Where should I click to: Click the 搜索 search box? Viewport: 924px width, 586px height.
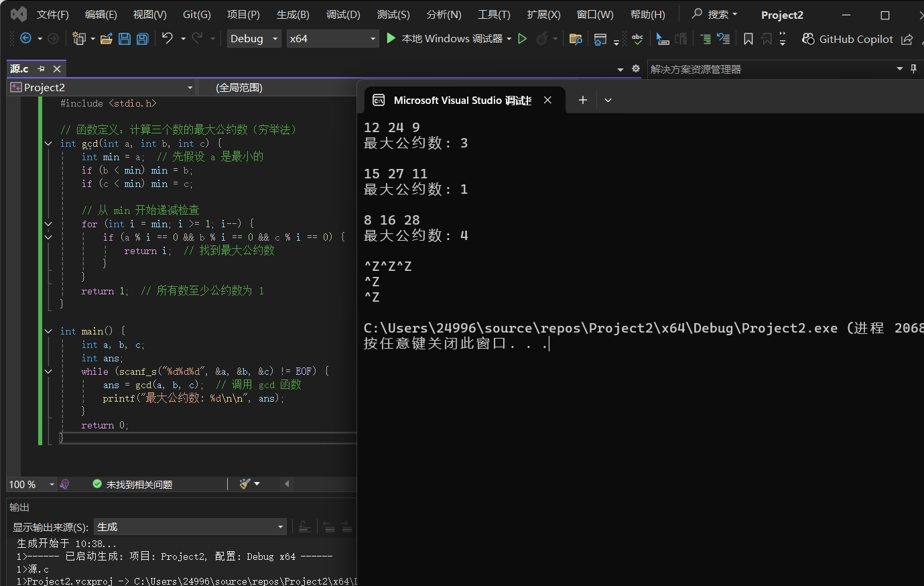tap(714, 14)
